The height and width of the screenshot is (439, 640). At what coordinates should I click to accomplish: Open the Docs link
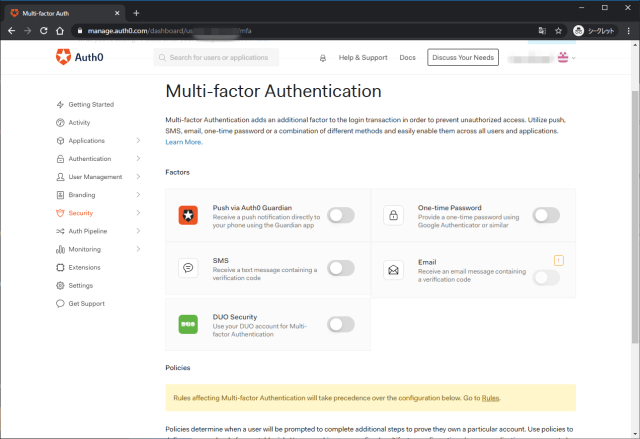(x=407, y=58)
